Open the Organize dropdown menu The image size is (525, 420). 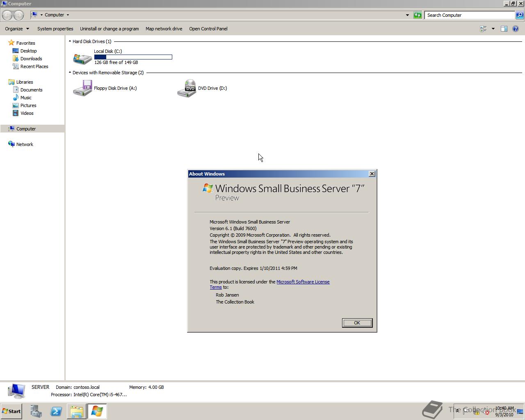pos(17,29)
